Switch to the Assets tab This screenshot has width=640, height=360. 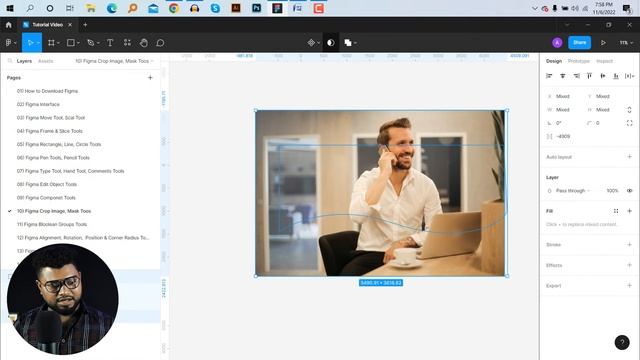click(45, 61)
